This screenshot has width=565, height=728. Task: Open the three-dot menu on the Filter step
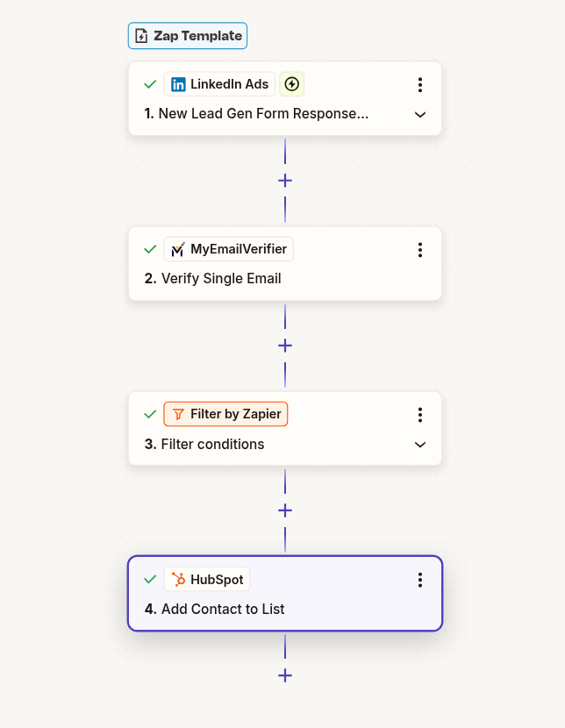point(420,415)
